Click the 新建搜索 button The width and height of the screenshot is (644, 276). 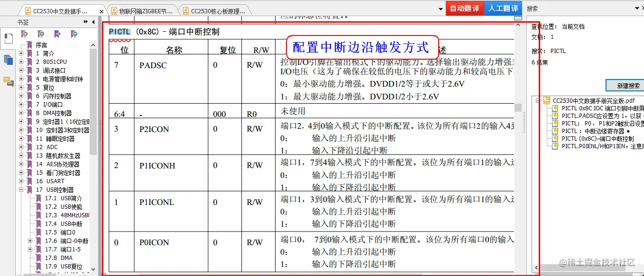pyautogui.click(x=626, y=86)
